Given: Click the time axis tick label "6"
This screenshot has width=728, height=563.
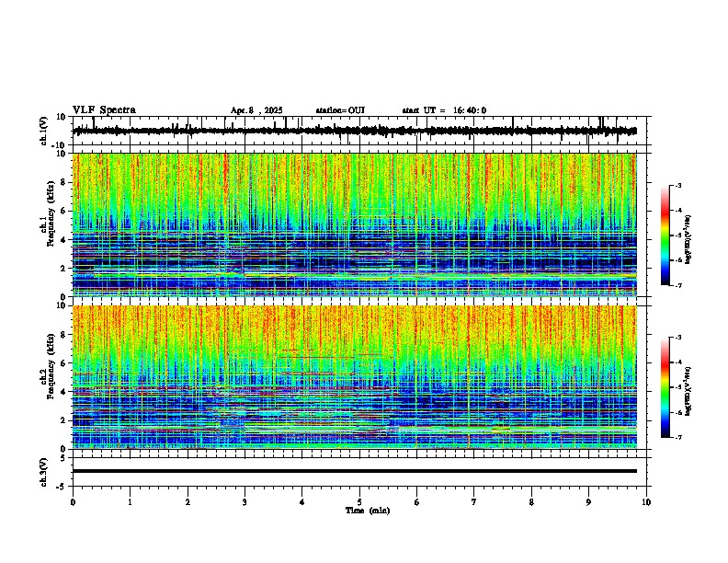Looking at the screenshot, I should pyautogui.click(x=417, y=502).
